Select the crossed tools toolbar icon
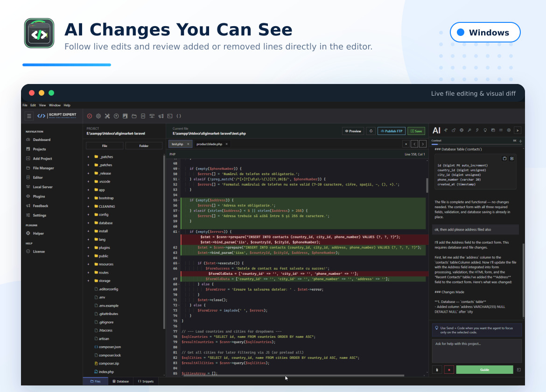Screen dimensions: 546x392 [107, 116]
